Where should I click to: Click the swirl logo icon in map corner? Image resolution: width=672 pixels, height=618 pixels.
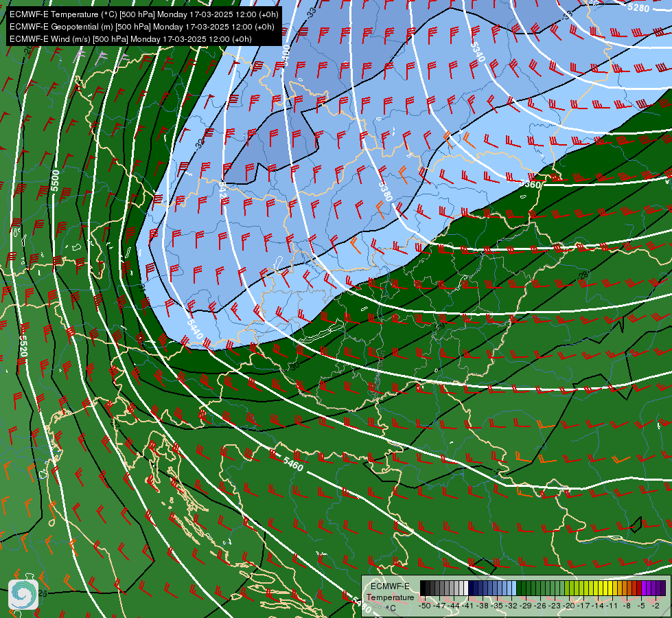coord(23,595)
